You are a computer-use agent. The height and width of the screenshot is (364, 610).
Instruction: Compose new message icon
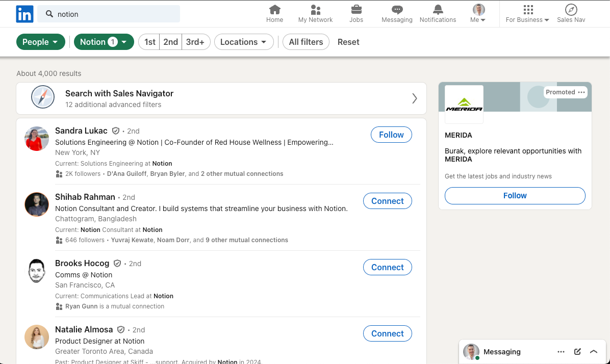point(577,352)
